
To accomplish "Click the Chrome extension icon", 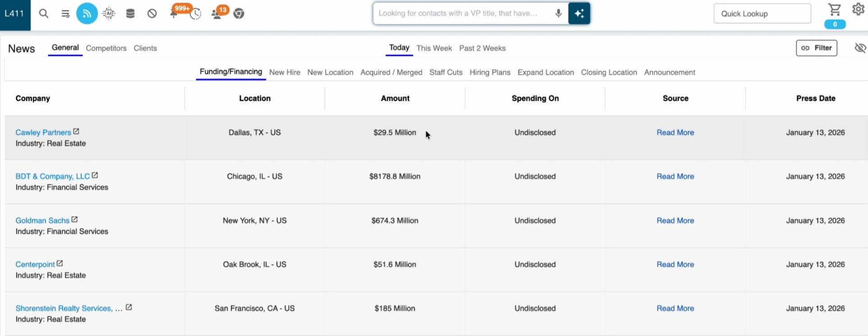I will click(239, 14).
